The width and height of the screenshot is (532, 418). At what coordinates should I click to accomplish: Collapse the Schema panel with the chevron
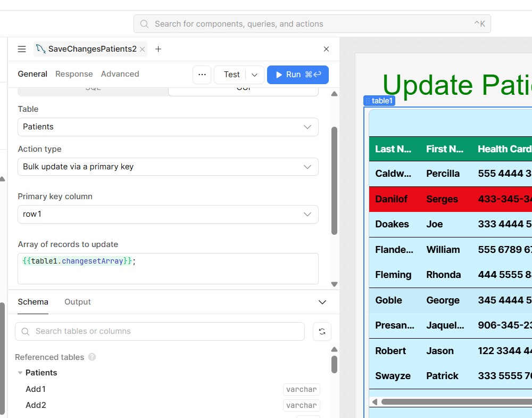(x=322, y=302)
